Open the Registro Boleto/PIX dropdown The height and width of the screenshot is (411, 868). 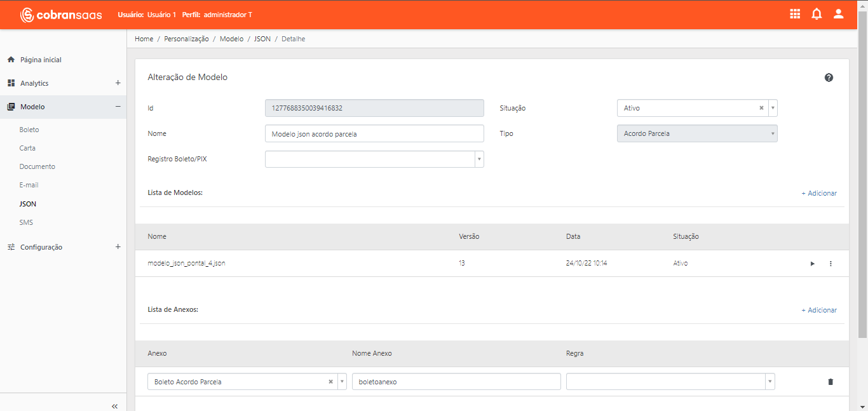(374, 159)
